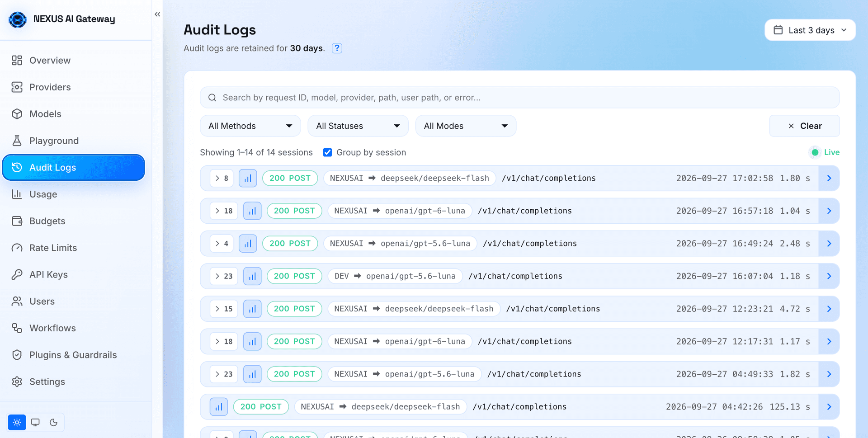Expand the 15-request session group
The width and height of the screenshot is (868, 438).
click(x=224, y=309)
